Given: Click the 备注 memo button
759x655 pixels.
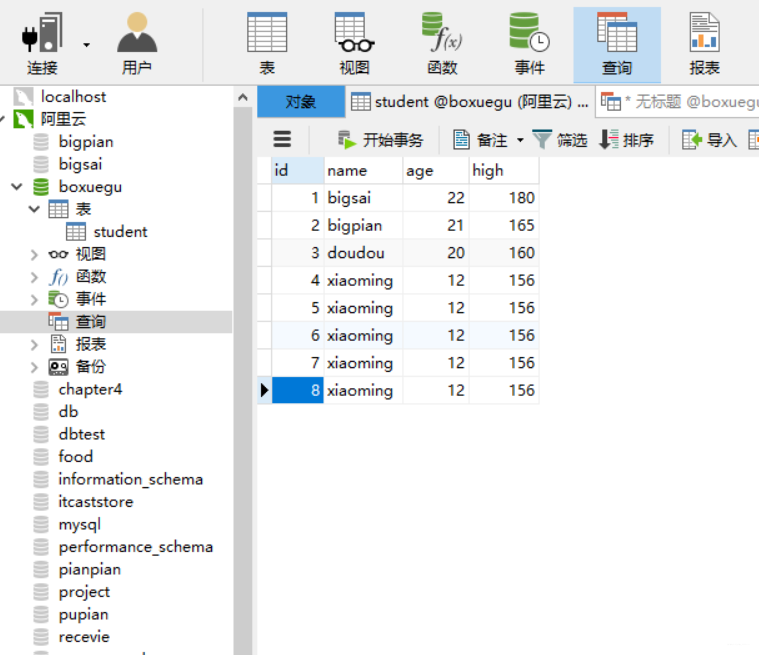Looking at the screenshot, I should click(480, 140).
